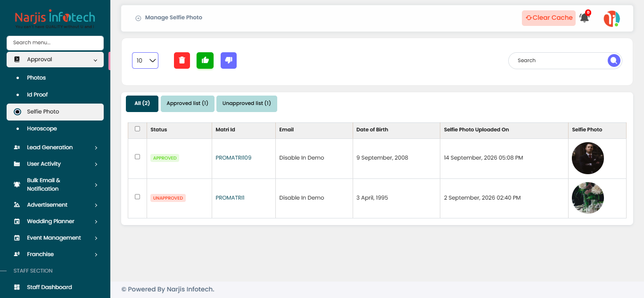Open the rows-per-page dropdown showing 10
The height and width of the screenshot is (298, 644).
(145, 60)
